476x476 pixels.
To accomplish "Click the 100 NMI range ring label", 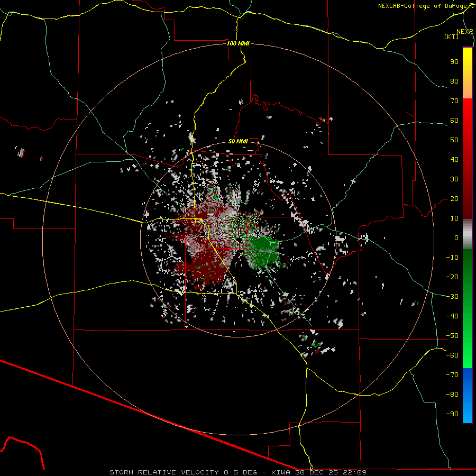I will coord(239,43).
